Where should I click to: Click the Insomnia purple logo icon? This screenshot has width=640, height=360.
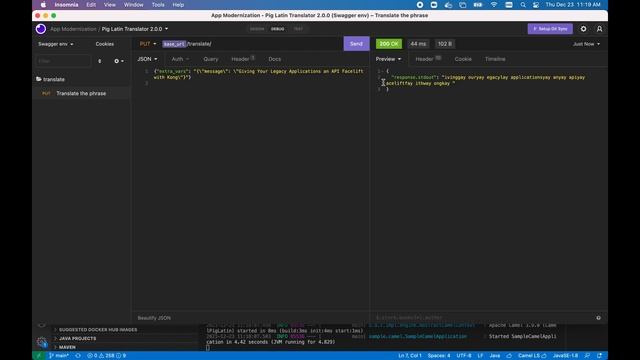tap(41, 29)
